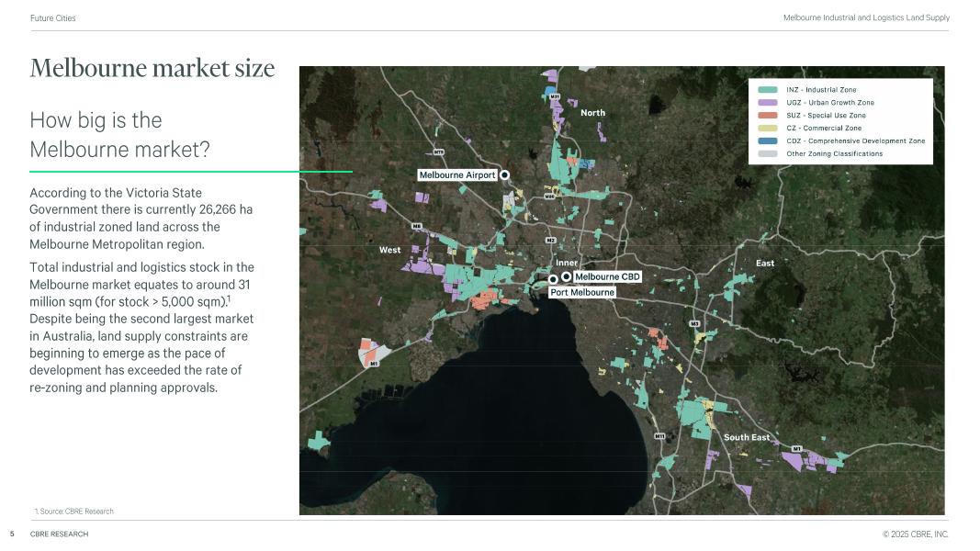Click the Future Cities header text

tap(53, 17)
